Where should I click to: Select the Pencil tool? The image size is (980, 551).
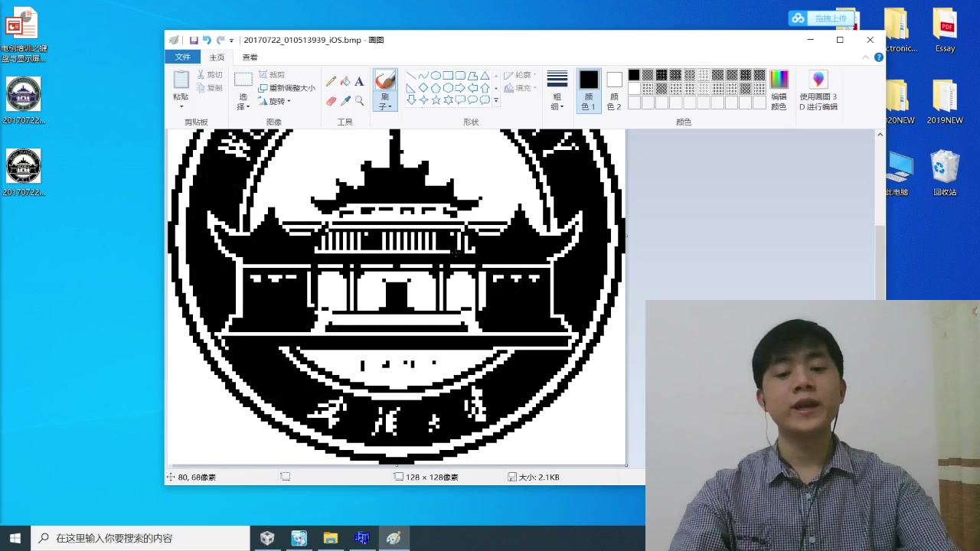[331, 81]
